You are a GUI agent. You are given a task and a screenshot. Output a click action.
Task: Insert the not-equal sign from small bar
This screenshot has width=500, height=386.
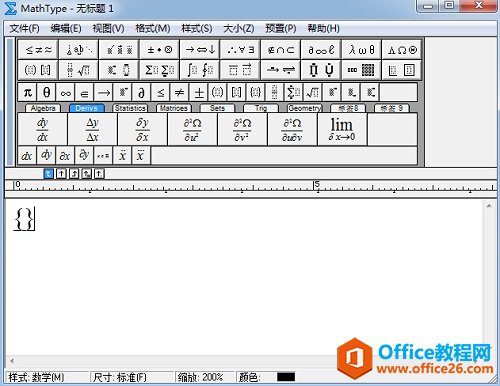179,92
